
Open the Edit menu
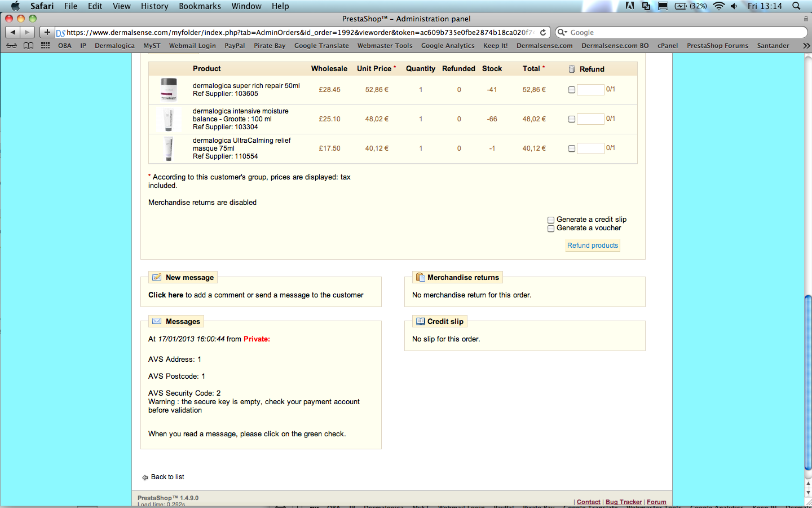[95, 6]
